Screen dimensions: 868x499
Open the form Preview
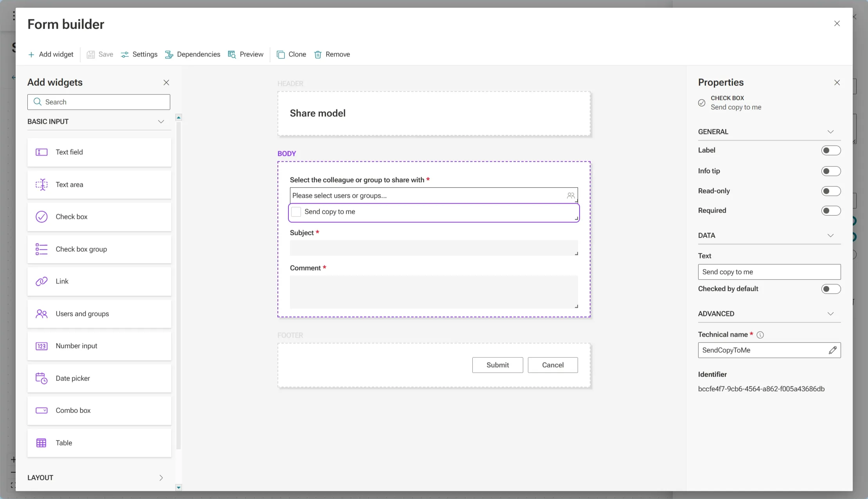(245, 54)
